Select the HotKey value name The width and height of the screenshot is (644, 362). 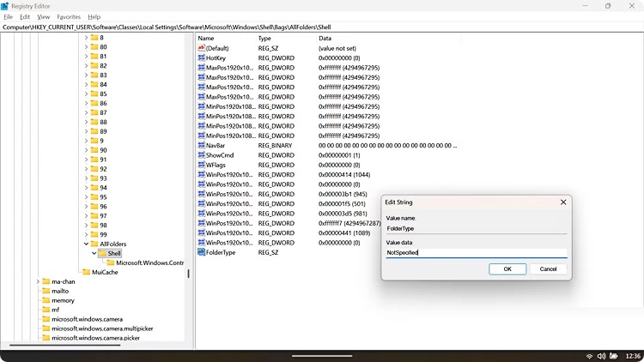pos(216,57)
